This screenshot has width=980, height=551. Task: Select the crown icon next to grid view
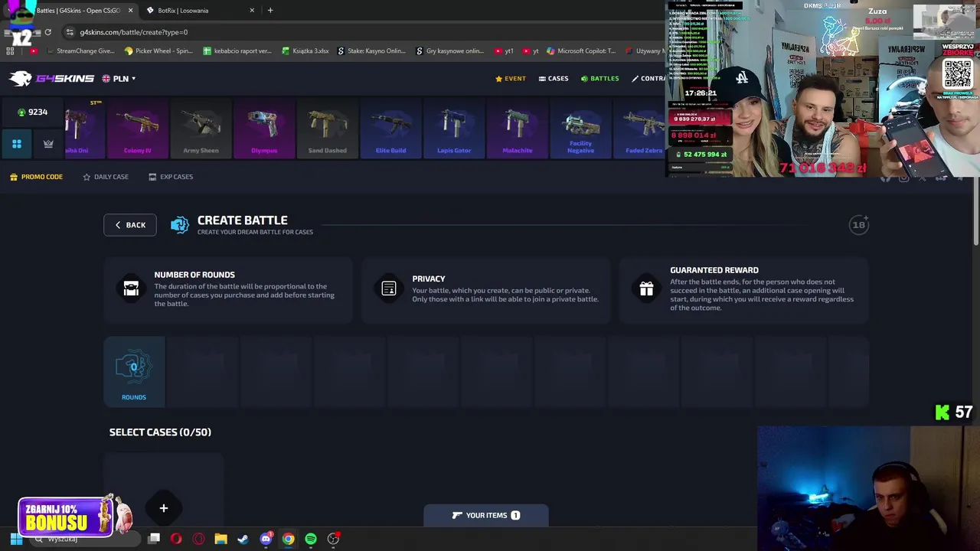(x=48, y=144)
